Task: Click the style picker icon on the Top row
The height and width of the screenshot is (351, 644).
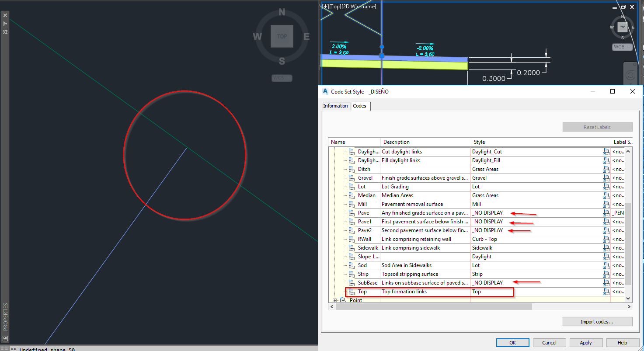Action: [606, 292]
